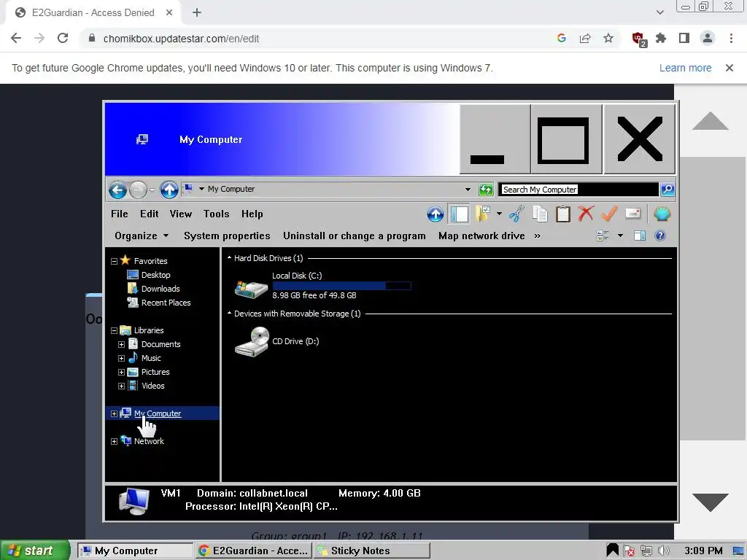
Task: Click the blue Up button in the Explorer toolbar
Action: [435, 214]
